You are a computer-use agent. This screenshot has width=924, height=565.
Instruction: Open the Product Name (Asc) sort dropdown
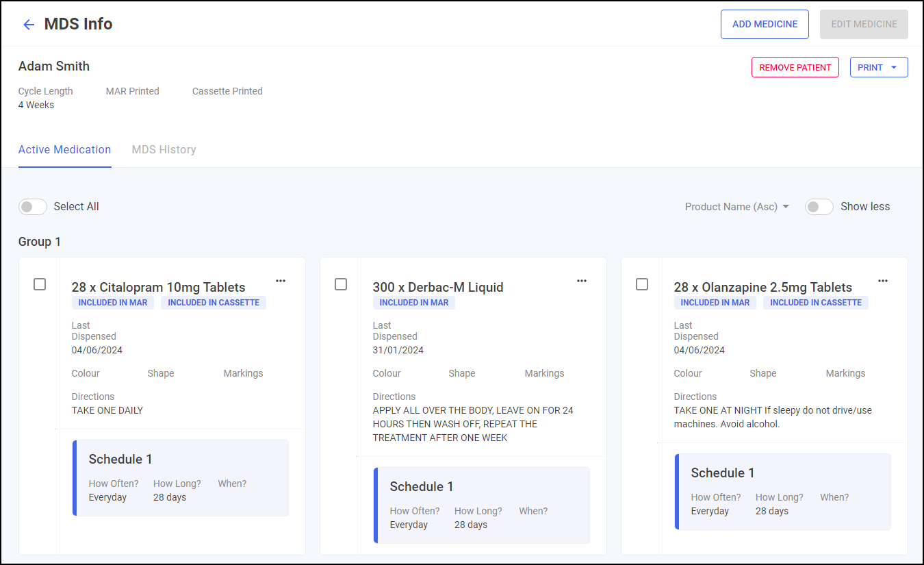(x=737, y=207)
